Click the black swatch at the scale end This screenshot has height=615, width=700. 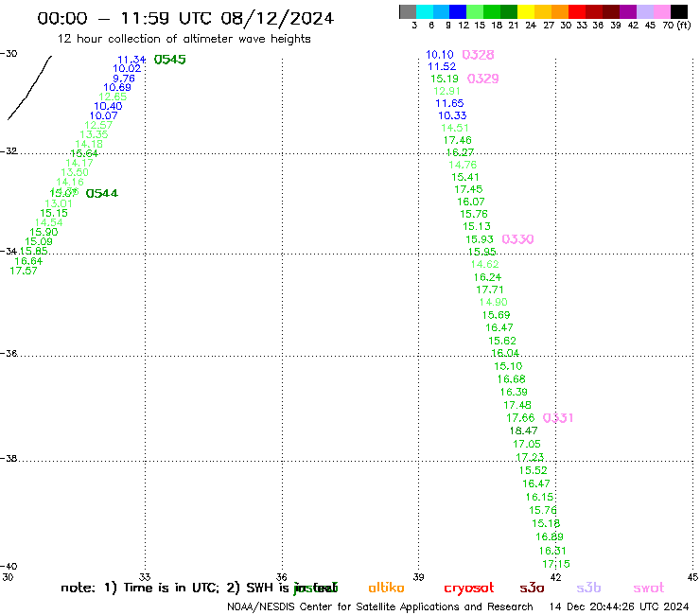(x=679, y=11)
